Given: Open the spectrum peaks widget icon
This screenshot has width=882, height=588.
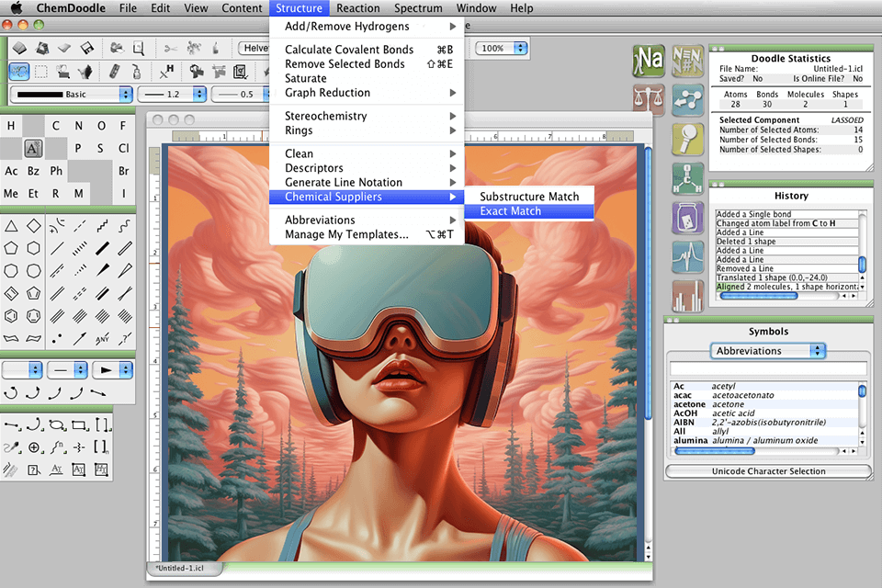Looking at the screenshot, I should [687, 256].
